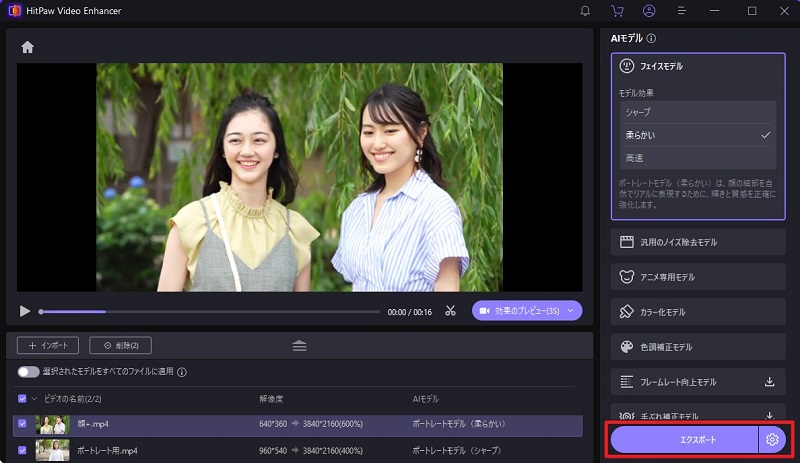The width and height of the screenshot is (800, 463).
Task: Open the notification bell
Action: pyautogui.click(x=585, y=11)
